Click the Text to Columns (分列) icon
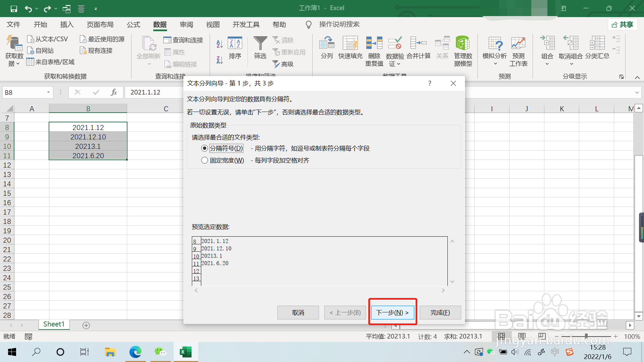Screen dimensions: 644x362 pyautogui.click(x=327, y=44)
